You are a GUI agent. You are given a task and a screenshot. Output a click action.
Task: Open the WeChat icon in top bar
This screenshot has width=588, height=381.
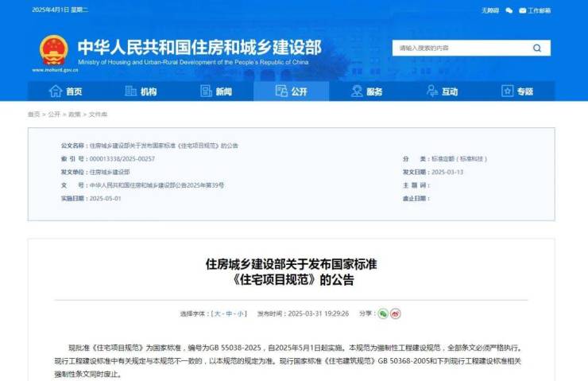pos(509,10)
